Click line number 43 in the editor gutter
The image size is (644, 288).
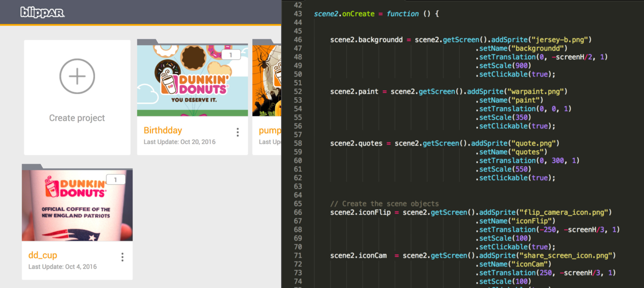298,14
